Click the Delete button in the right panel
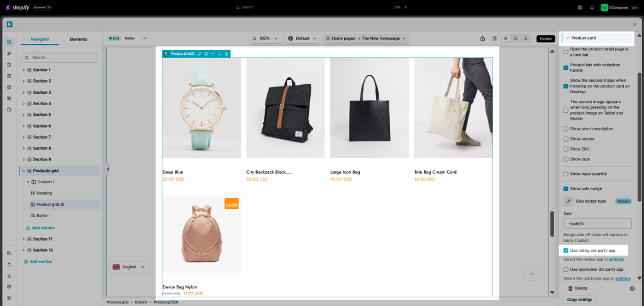The width and height of the screenshot is (644, 306). pyautogui.click(x=577, y=288)
